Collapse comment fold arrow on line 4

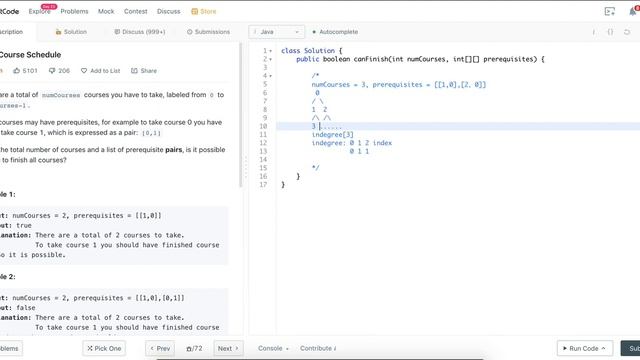270,76
